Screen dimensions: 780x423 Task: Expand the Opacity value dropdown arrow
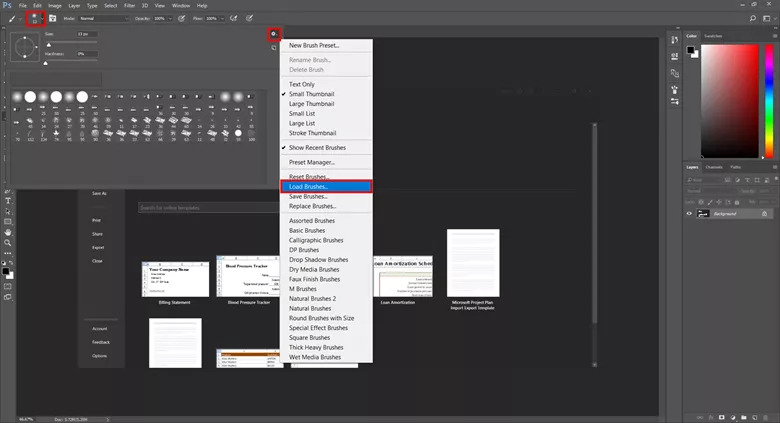(x=170, y=18)
